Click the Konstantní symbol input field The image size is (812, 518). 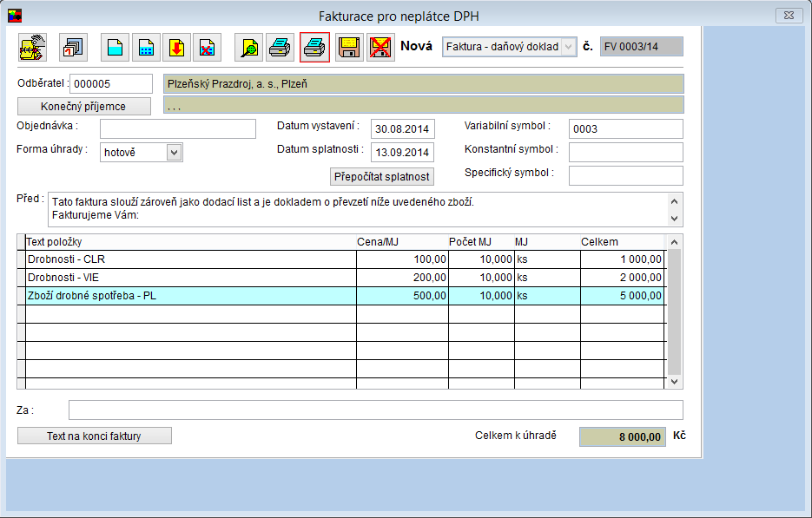[625, 152]
